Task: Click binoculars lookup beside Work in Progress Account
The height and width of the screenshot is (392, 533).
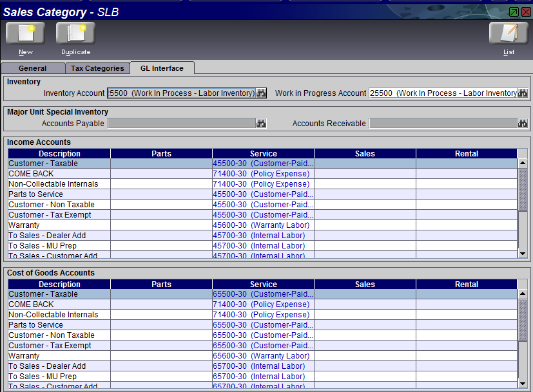Action: [523, 93]
